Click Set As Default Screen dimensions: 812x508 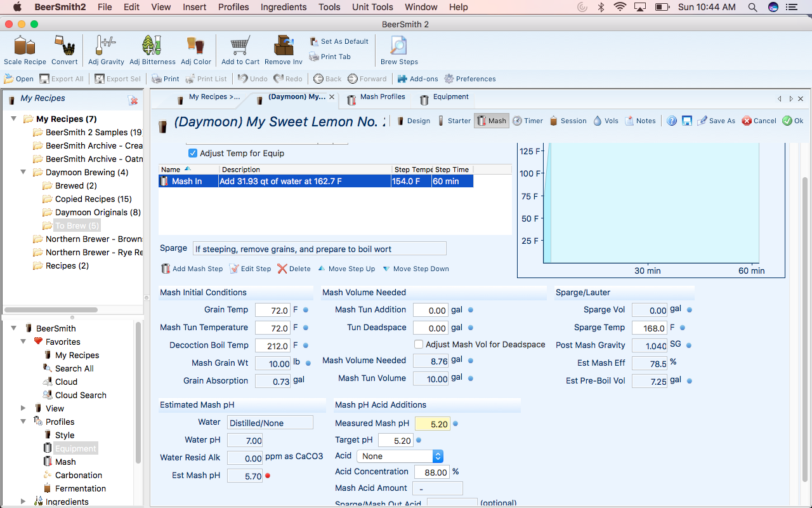[x=339, y=41]
